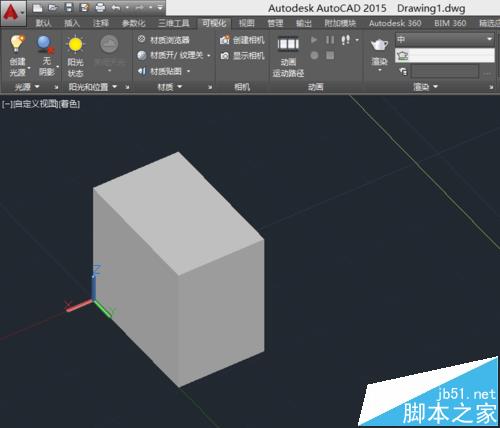Open the 光源 panel dialog launcher arrow

[x=56, y=88]
